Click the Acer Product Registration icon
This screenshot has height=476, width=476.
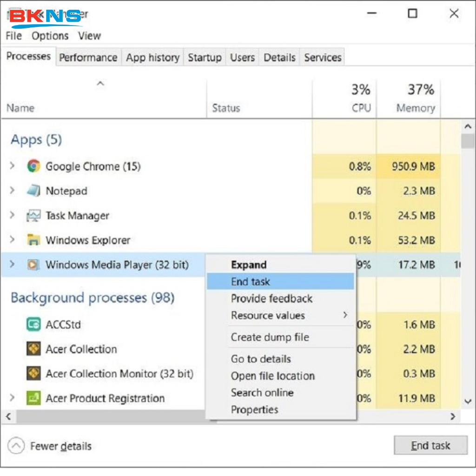(x=33, y=398)
